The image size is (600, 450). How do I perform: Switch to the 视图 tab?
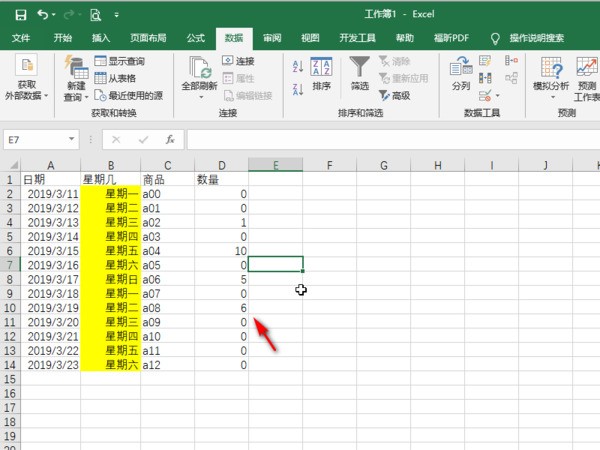point(310,38)
